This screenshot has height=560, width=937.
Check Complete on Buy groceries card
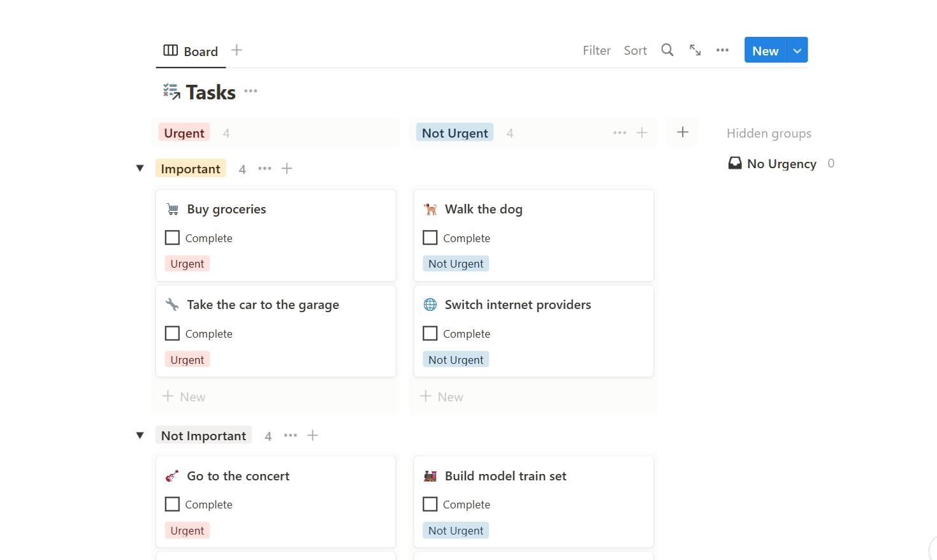pyautogui.click(x=172, y=238)
